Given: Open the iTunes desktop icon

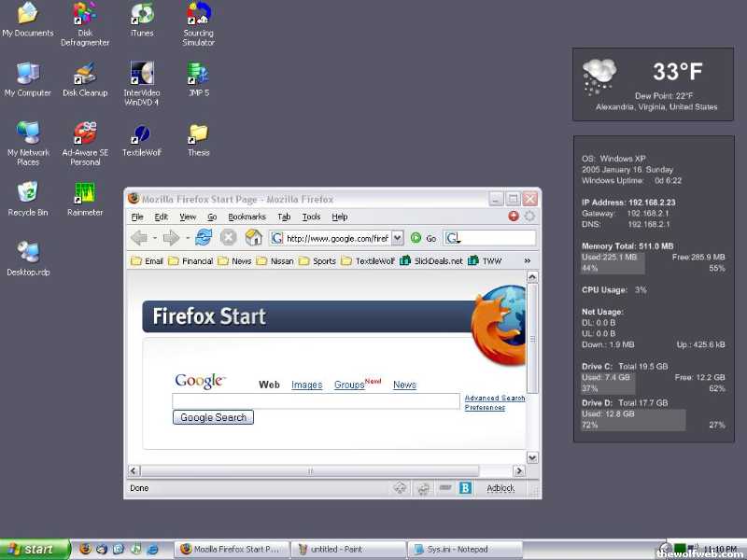Looking at the screenshot, I should click(142, 14).
